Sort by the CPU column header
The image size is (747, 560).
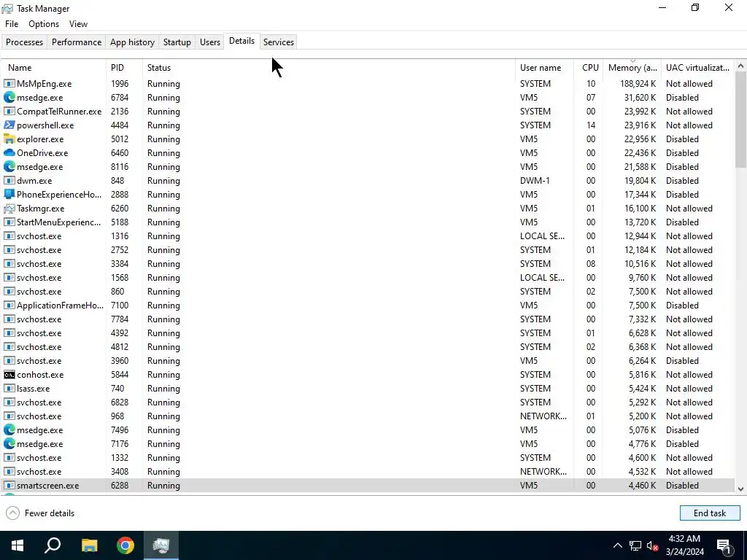[589, 68]
